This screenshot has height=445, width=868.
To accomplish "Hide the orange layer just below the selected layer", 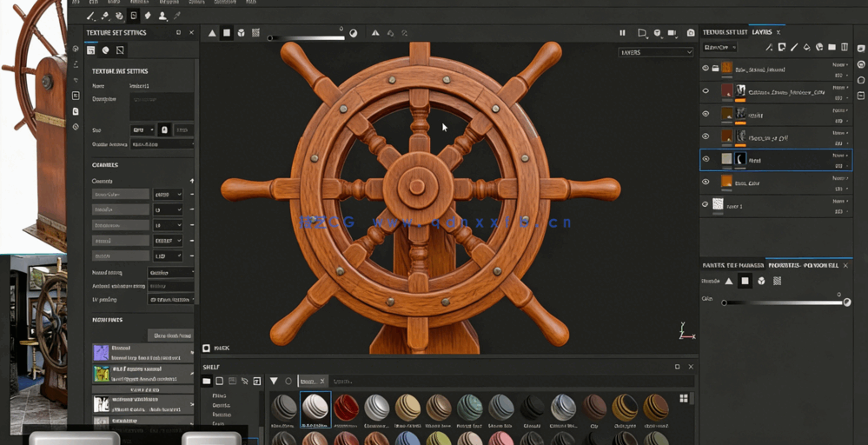I will [706, 182].
